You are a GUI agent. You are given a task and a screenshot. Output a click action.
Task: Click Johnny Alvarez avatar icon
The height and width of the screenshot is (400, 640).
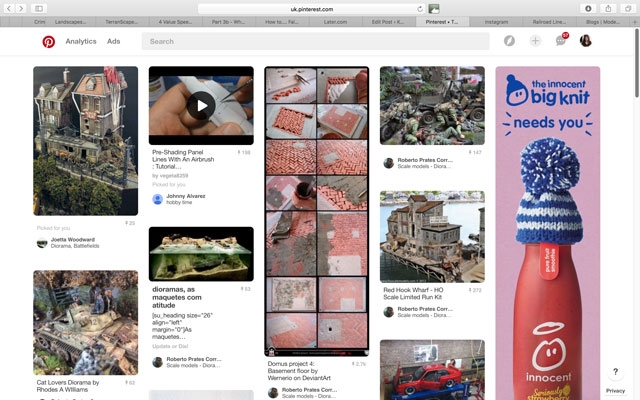pyautogui.click(x=158, y=199)
